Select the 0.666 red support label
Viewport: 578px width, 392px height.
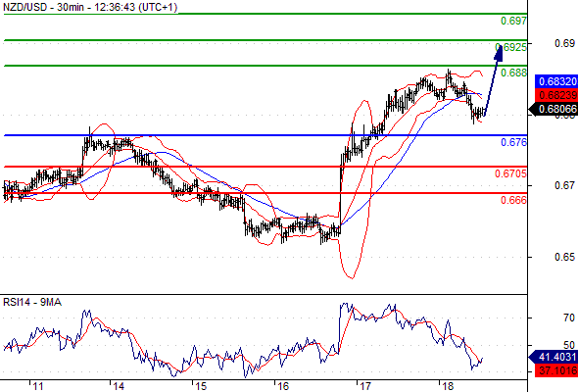[513, 200]
